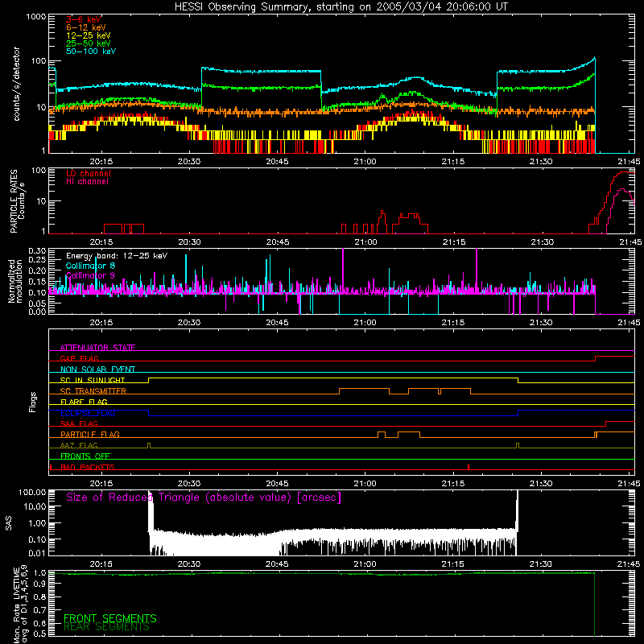The image size is (644, 644).
Task: Select the 6-12 keV legend label
Action: pyautogui.click(x=86, y=27)
